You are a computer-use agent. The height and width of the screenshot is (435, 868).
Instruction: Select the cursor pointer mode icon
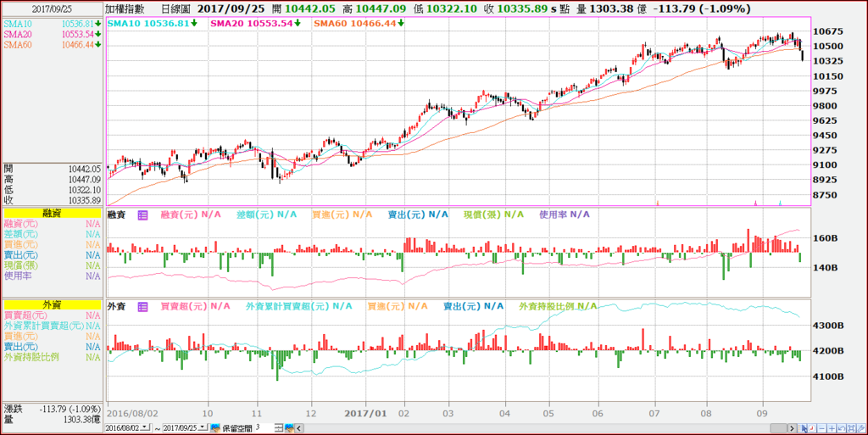point(803,428)
